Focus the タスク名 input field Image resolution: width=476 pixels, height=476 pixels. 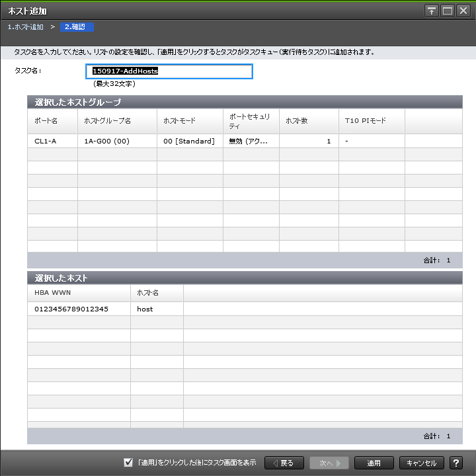pos(169,71)
